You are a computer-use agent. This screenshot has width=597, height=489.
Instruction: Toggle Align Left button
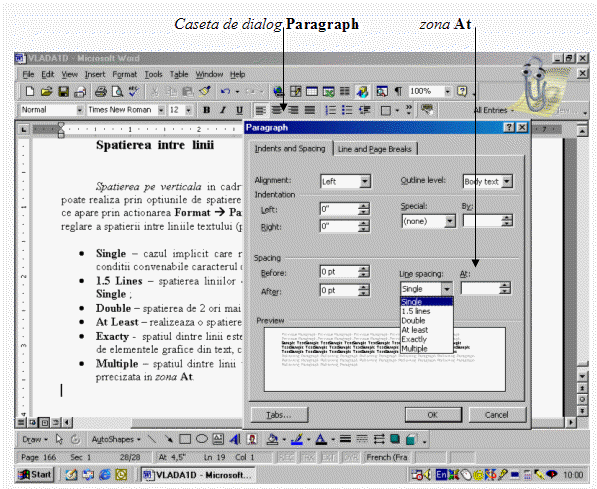click(260, 110)
